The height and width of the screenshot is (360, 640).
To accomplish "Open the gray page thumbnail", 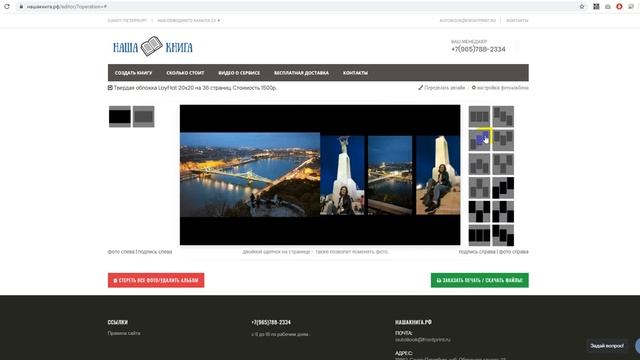I will click(144, 116).
